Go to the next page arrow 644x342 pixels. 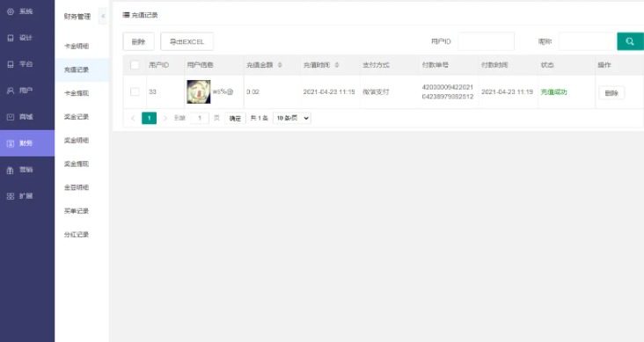pyautogui.click(x=165, y=118)
